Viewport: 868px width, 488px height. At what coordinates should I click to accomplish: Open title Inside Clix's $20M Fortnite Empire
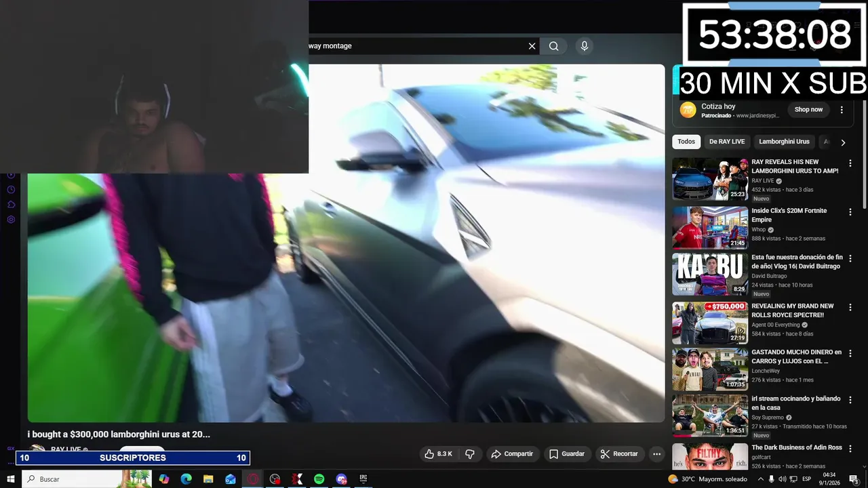tap(789, 216)
